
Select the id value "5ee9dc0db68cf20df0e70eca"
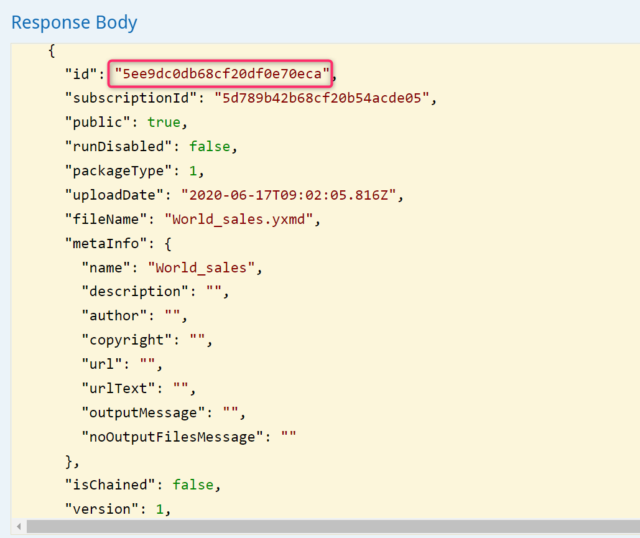(x=222, y=74)
